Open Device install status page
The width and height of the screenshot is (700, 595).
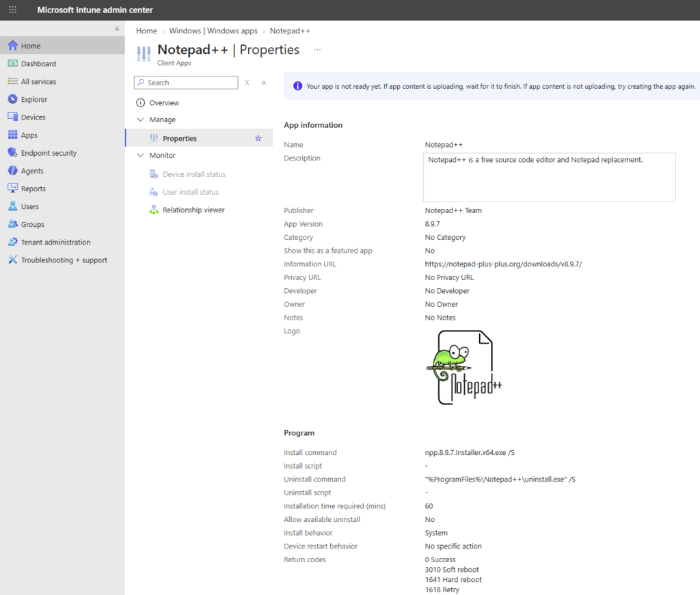pos(193,174)
